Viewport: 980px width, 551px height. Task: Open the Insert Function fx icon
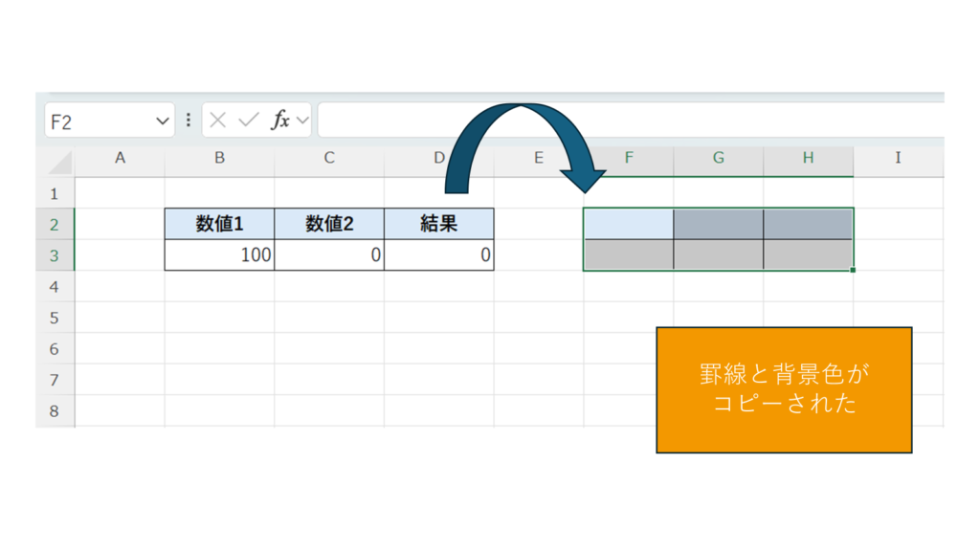(x=281, y=121)
